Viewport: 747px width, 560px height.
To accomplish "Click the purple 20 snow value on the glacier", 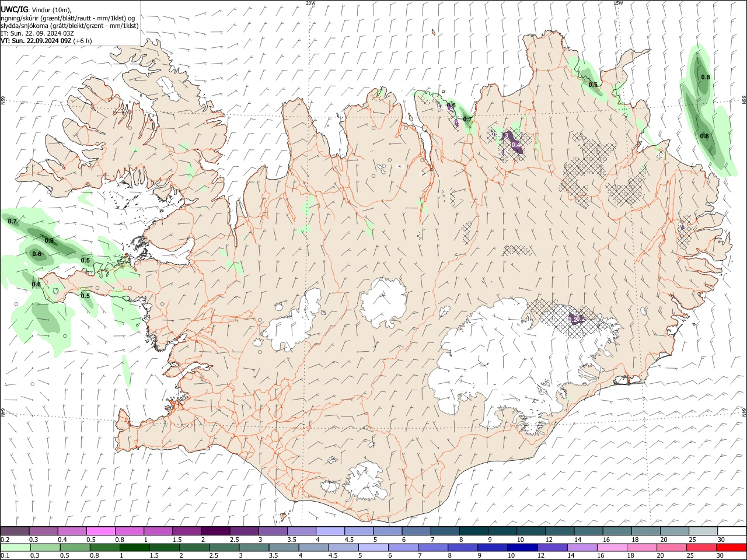I will pyautogui.click(x=577, y=319).
